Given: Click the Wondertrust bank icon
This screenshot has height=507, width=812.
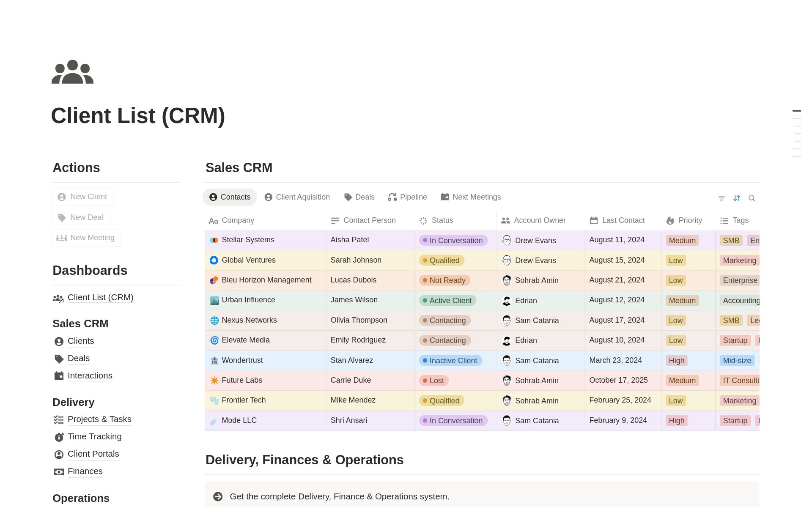Looking at the screenshot, I should point(214,360).
